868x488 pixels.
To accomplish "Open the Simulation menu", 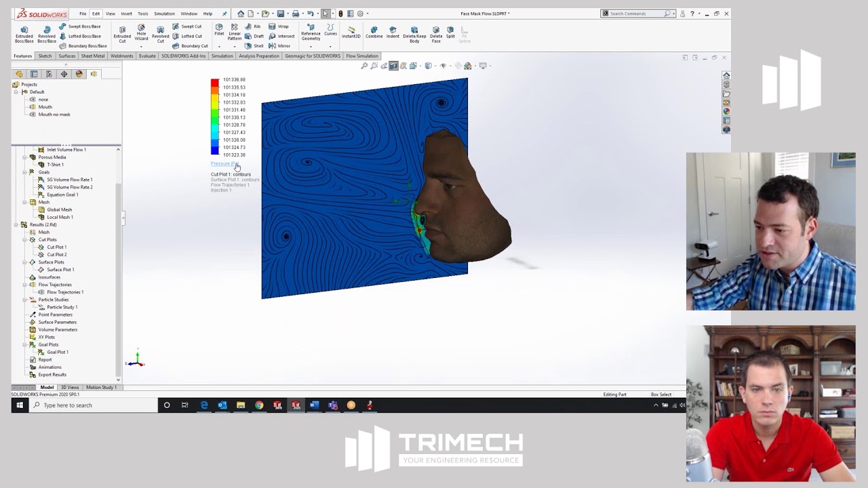I will coord(164,14).
